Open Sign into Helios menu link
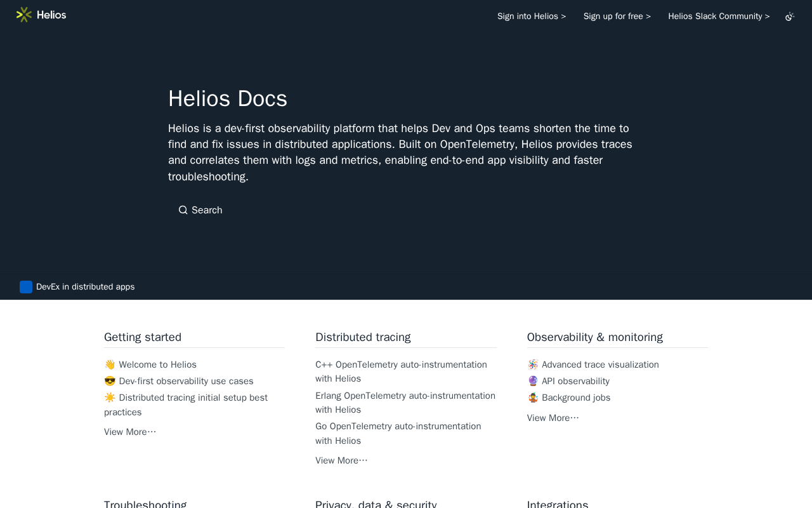Screen dimensions: 812x508 [532, 17]
